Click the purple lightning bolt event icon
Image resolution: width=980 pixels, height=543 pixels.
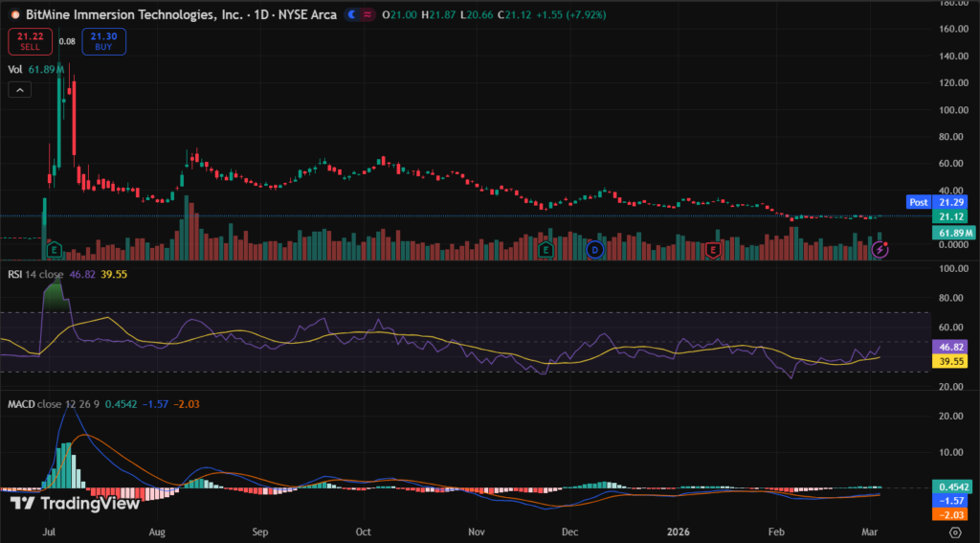(880, 250)
